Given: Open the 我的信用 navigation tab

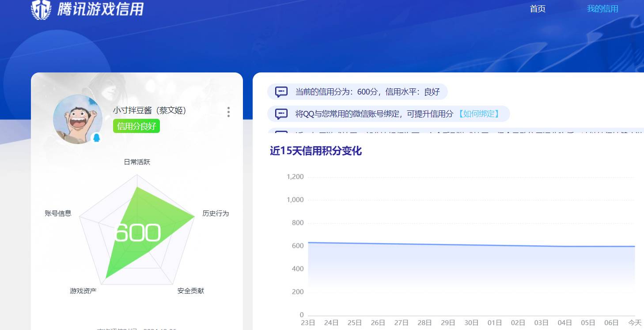Looking at the screenshot, I should [602, 9].
